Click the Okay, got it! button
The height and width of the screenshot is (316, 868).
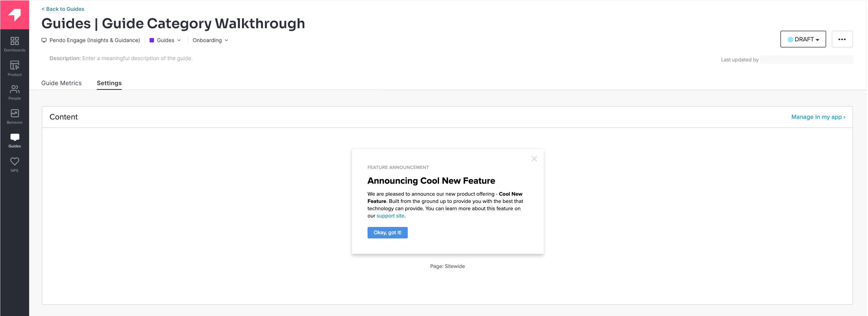[x=387, y=233]
